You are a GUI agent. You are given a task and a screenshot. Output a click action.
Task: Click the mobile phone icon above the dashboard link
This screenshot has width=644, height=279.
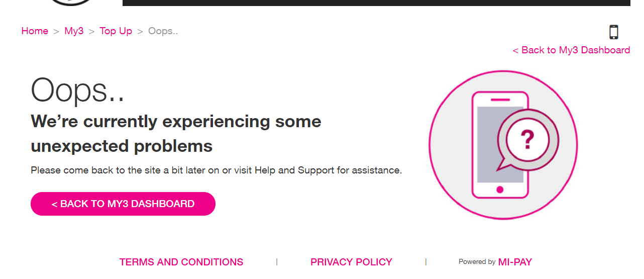[x=613, y=32]
